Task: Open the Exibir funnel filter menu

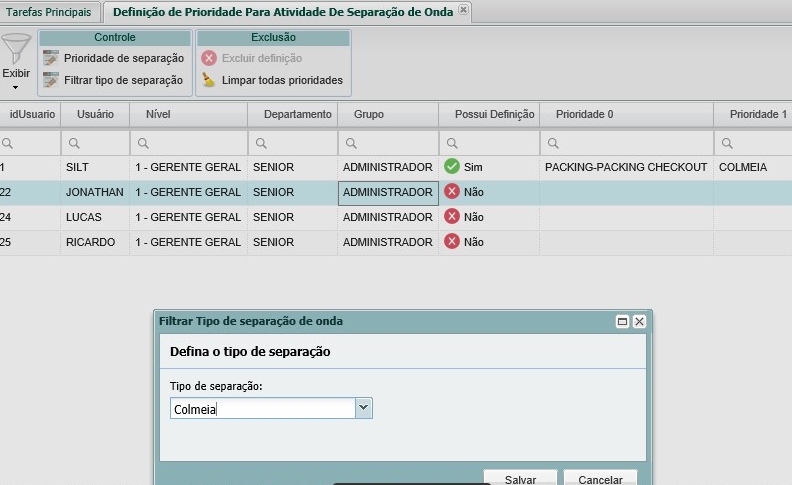Action: pyautogui.click(x=16, y=50)
